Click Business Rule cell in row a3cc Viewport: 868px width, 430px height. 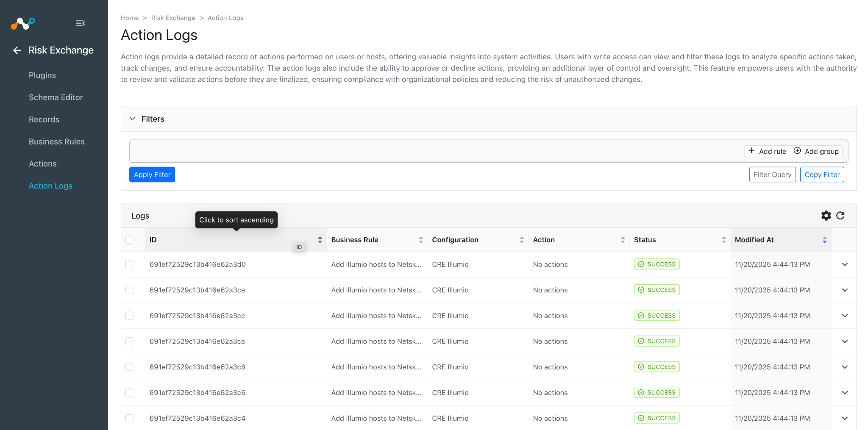[376, 316]
